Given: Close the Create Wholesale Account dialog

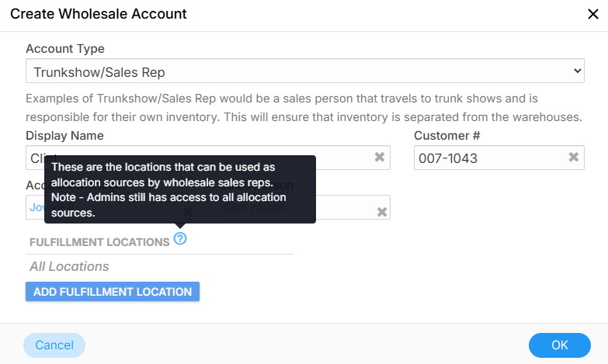Looking at the screenshot, I should click(593, 14).
